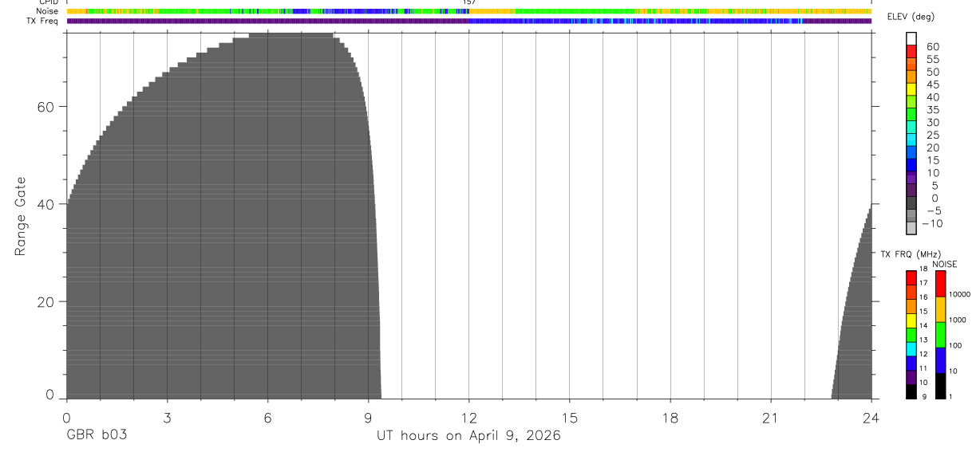Pick the blue 15–20 ELEV legend band
The width and height of the screenshot is (980, 452).
click(x=911, y=152)
